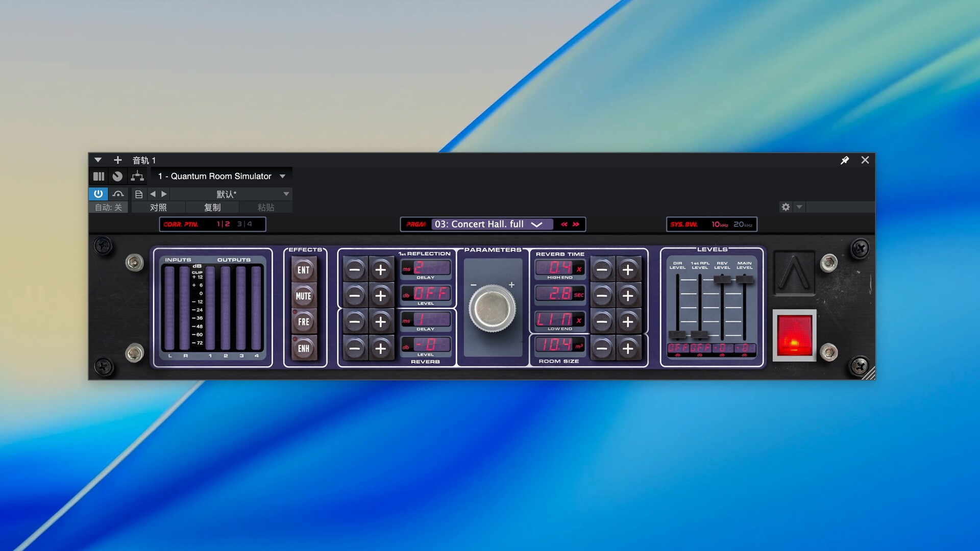Image resolution: width=980 pixels, height=551 pixels.
Task: Toggle the ENH enhance effects button
Action: [304, 348]
